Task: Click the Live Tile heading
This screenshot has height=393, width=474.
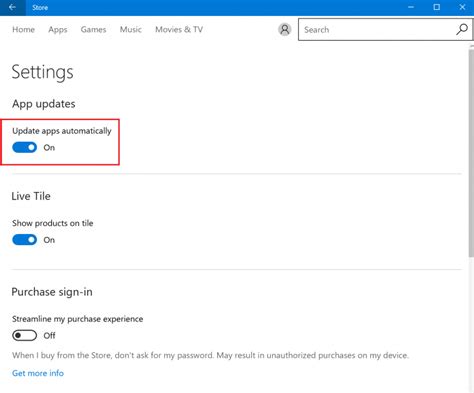Action: 31,196
